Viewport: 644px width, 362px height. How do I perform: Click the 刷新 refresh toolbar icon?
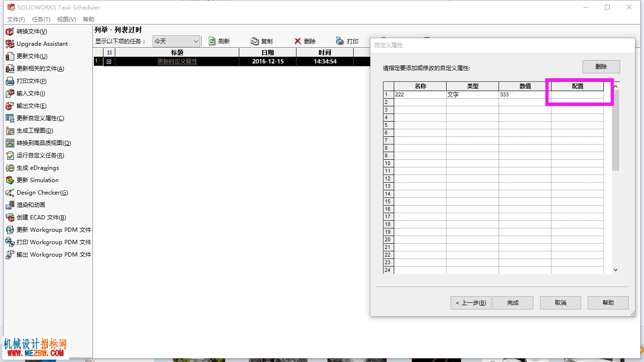click(212, 41)
